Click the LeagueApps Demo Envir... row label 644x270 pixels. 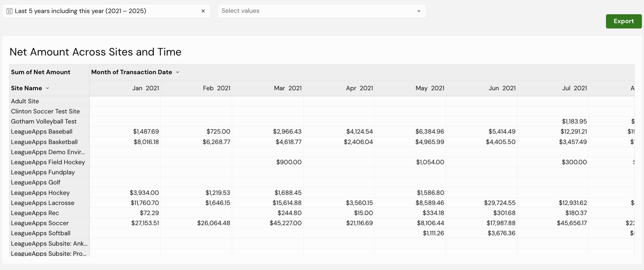point(48,152)
